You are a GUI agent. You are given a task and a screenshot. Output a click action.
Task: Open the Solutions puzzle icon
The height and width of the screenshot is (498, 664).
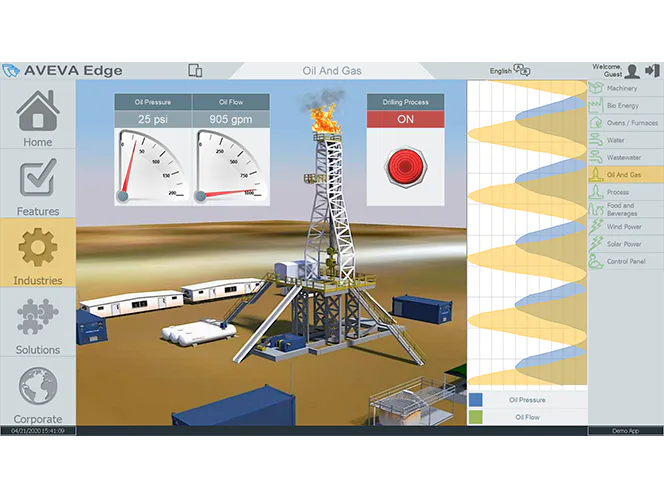(x=38, y=316)
